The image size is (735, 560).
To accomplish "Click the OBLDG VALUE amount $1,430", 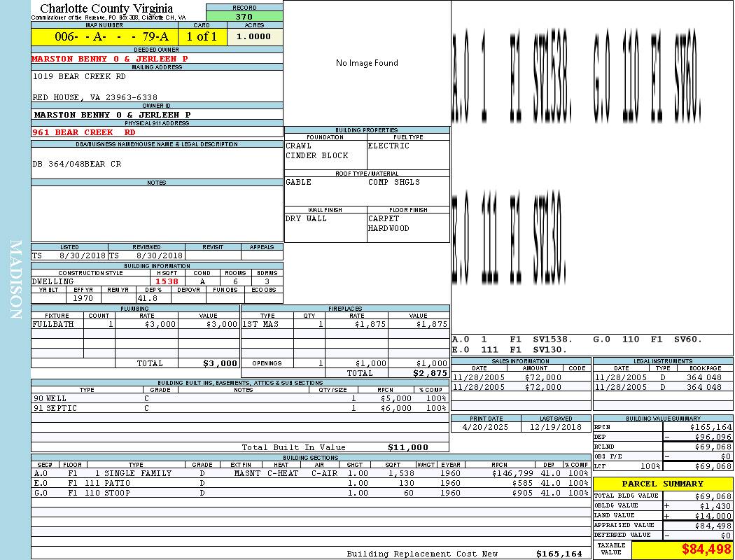I will click(715, 506).
